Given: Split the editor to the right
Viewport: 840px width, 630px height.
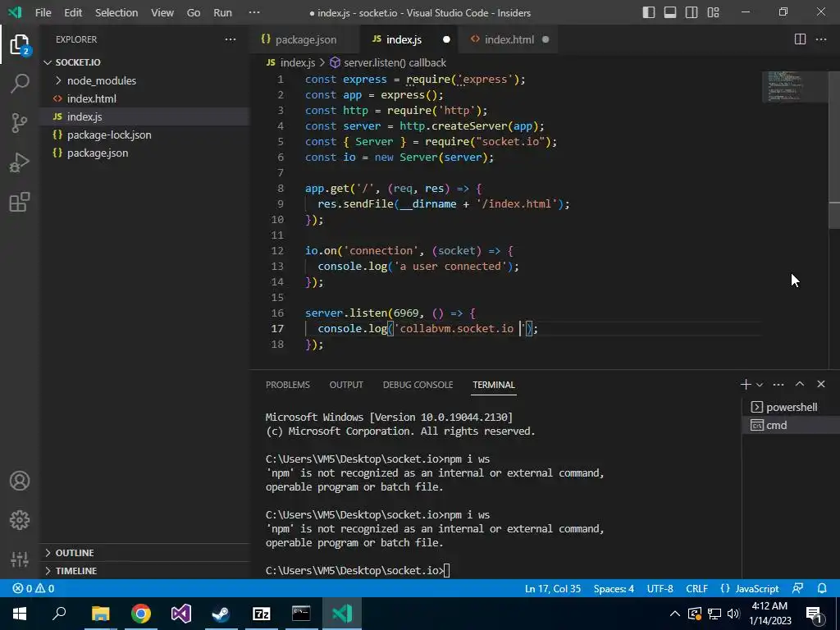Looking at the screenshot, I should tap(800, 39).
